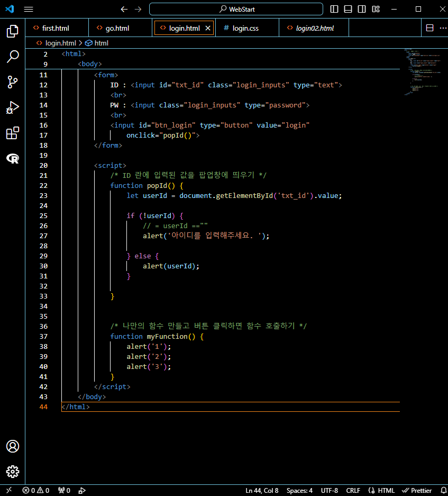This screenshot has height=496, width=448.
Task: Click myFunction on line 37
Action: pos(167,337)
